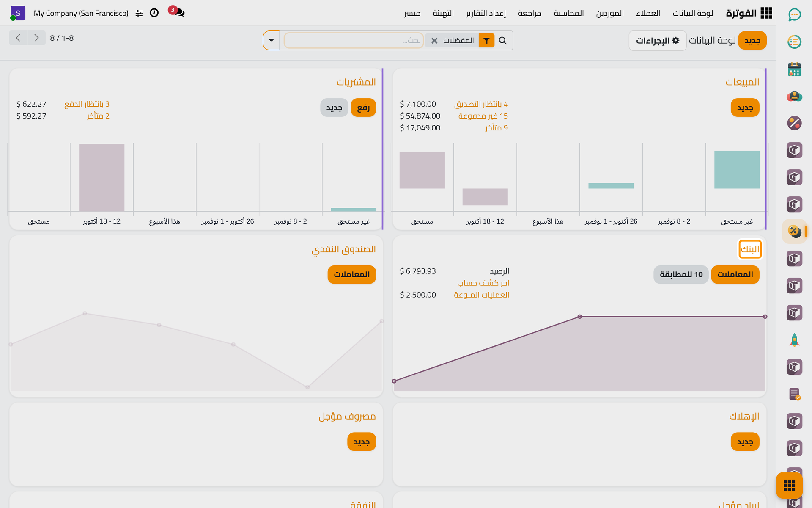The image size is (812, 508).
Task: Open the apps menu grid next to الفوترة
Action: point(766,13)
